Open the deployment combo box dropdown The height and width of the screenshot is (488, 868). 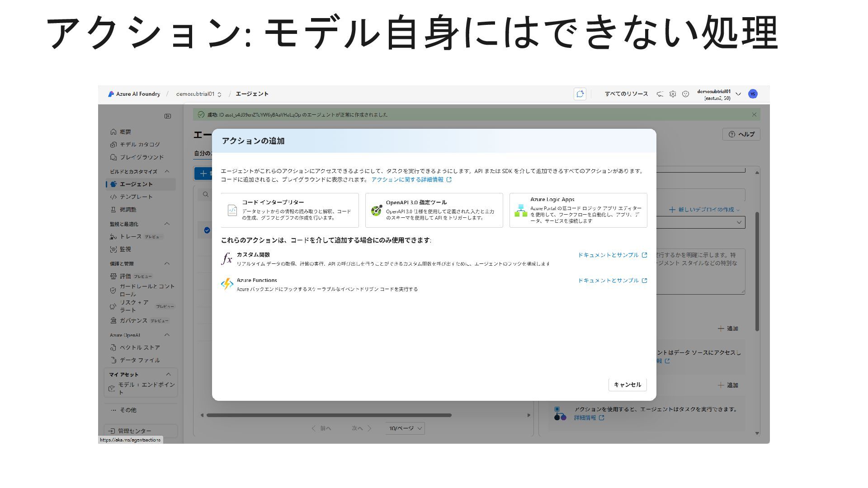739,222
